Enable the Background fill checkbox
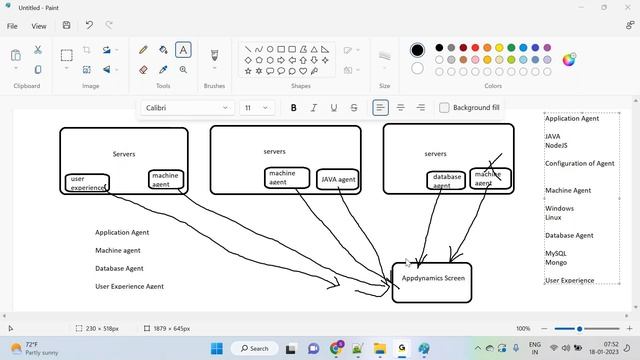The image size is (640, 360). [444, 108]
